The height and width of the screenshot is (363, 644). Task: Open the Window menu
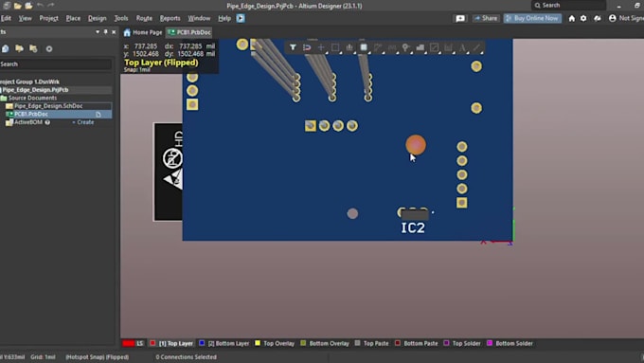[x=199, y=18]
